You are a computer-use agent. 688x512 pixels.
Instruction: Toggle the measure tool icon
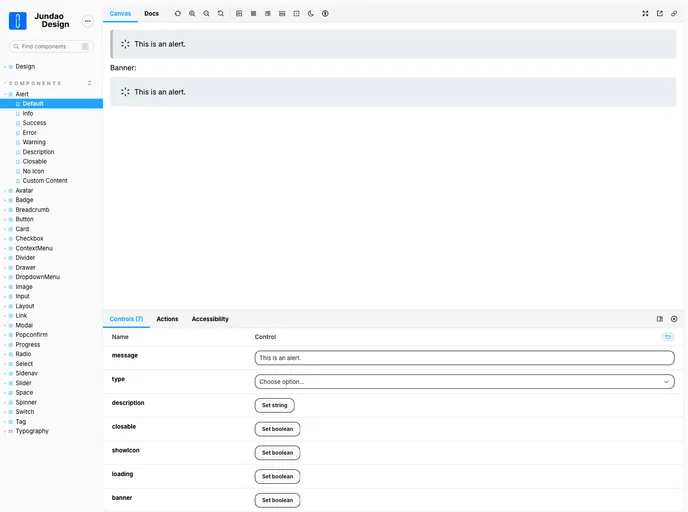[x=282, y=14]
